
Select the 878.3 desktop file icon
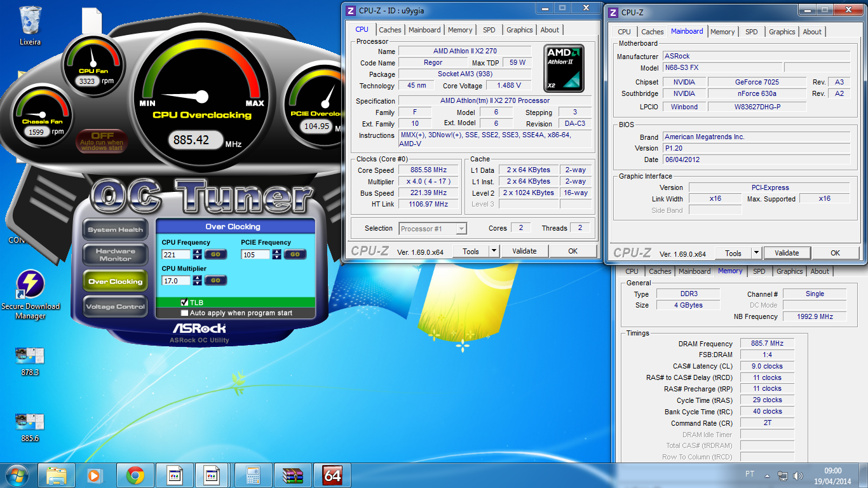30,360
